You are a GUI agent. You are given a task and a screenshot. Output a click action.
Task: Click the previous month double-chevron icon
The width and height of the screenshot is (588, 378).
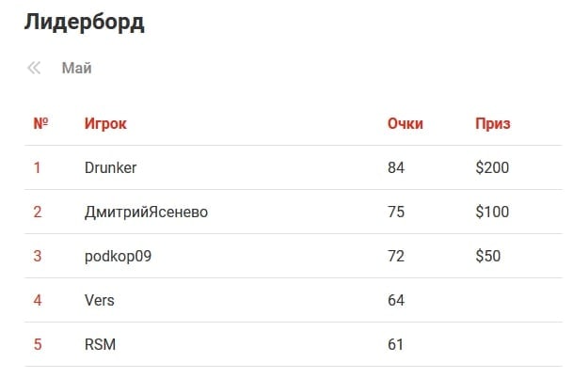35,68
